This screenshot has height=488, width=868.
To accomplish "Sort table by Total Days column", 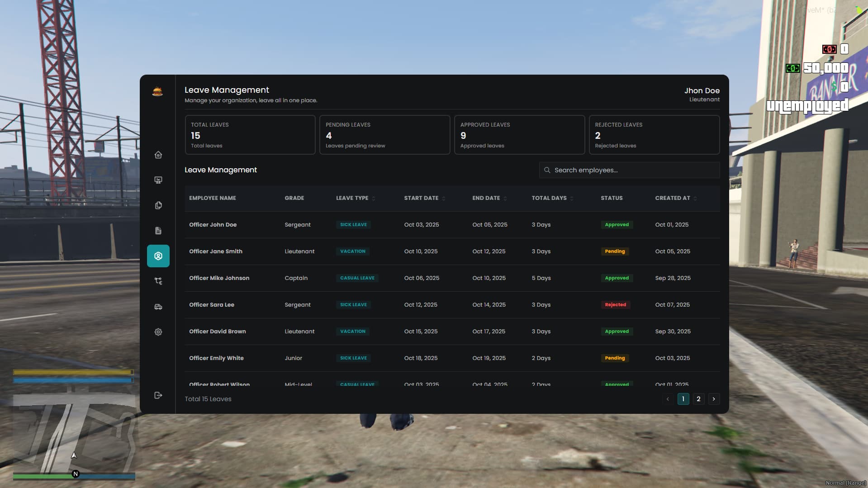I will pos(552,198).
